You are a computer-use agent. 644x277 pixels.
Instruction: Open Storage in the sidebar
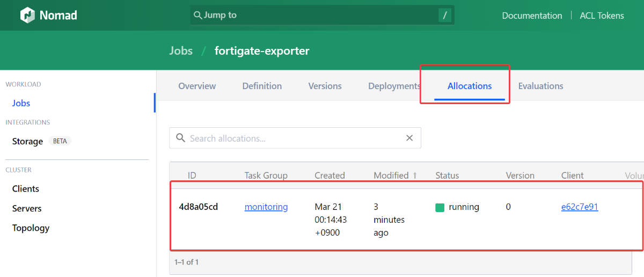click(27, 141)
